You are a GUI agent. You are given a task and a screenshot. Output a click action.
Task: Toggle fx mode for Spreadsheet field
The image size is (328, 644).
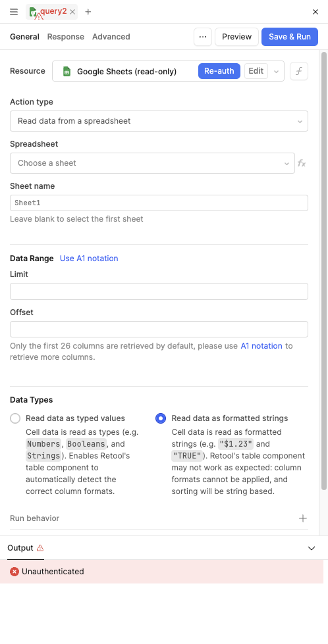(302, 163)
